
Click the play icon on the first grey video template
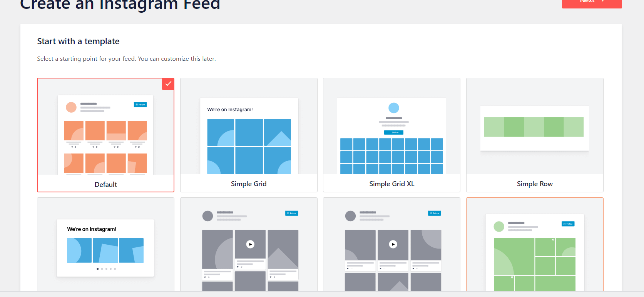pyautogui.click(x=250, y=244)
